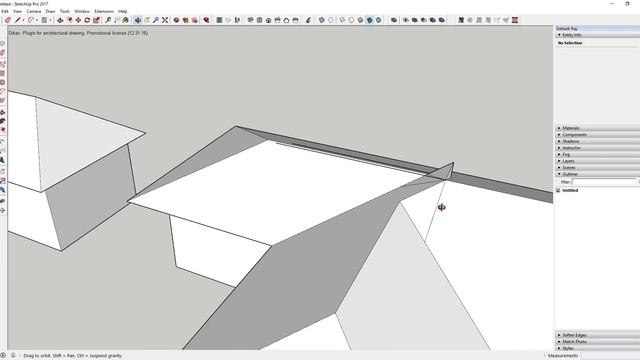
Task: Switch to Top view
Action: 259,20
